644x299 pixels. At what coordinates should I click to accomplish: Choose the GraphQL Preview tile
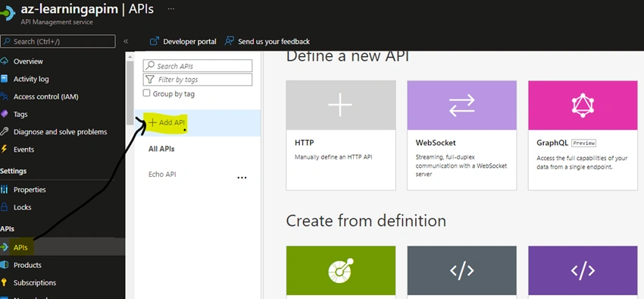tap(583, 135)
